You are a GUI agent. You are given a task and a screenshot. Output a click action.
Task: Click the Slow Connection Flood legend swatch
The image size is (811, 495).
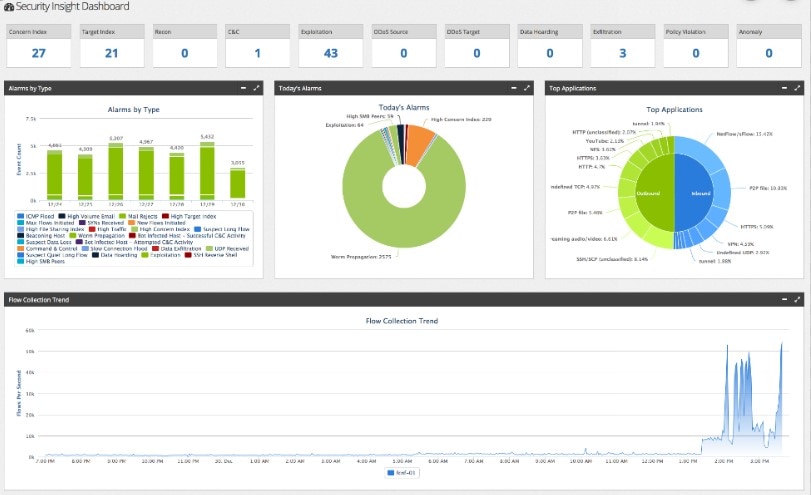[85, 248]
